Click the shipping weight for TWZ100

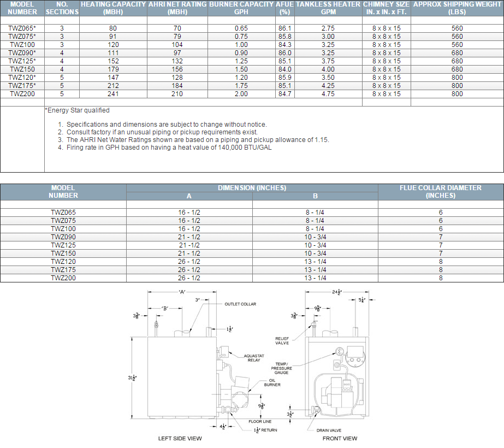457,45
